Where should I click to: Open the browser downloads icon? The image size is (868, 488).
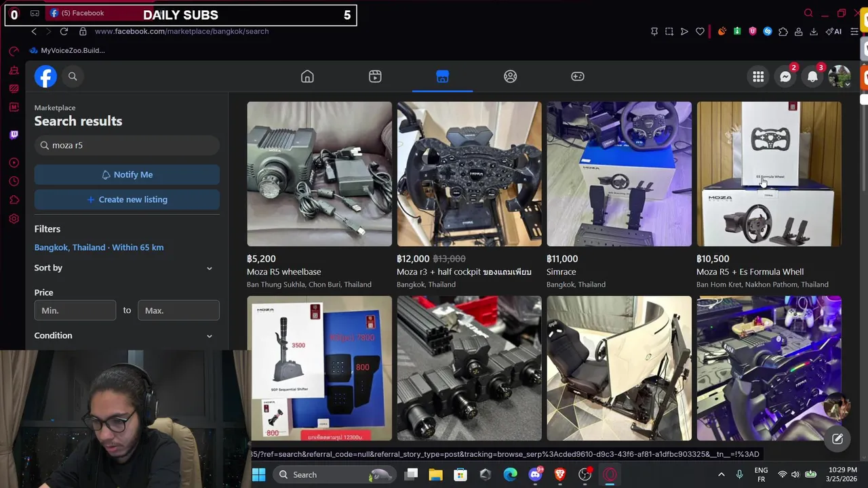(x=814, y=31)
